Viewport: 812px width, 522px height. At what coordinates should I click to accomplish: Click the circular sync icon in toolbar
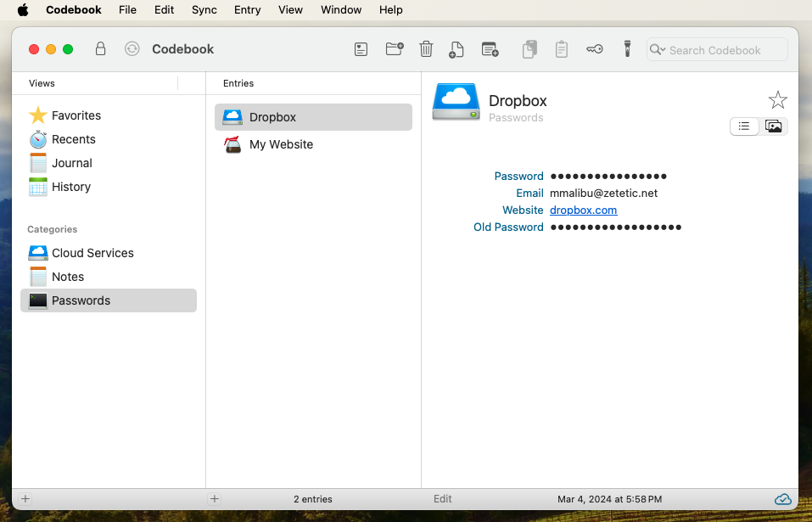(x=132, y=48)
